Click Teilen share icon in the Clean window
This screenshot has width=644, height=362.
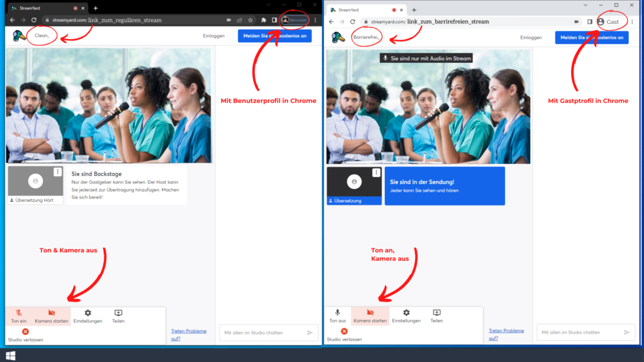click(x=118, y=315)
